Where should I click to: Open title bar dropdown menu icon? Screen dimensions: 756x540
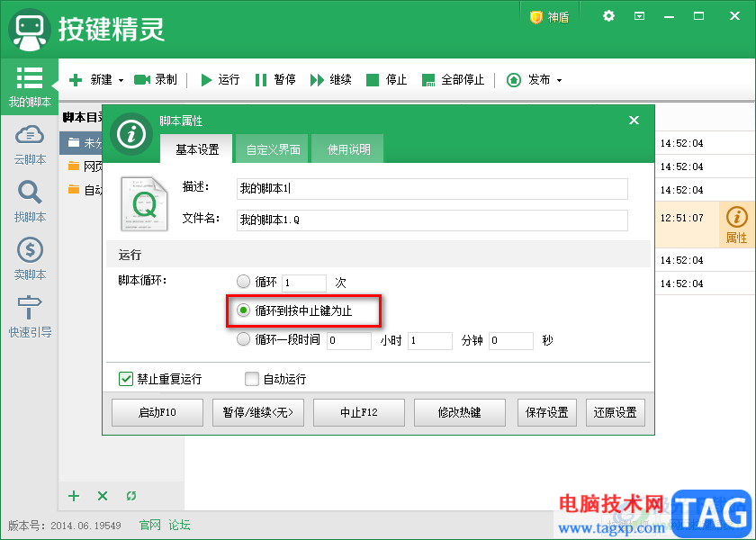[x=639, y=16]
